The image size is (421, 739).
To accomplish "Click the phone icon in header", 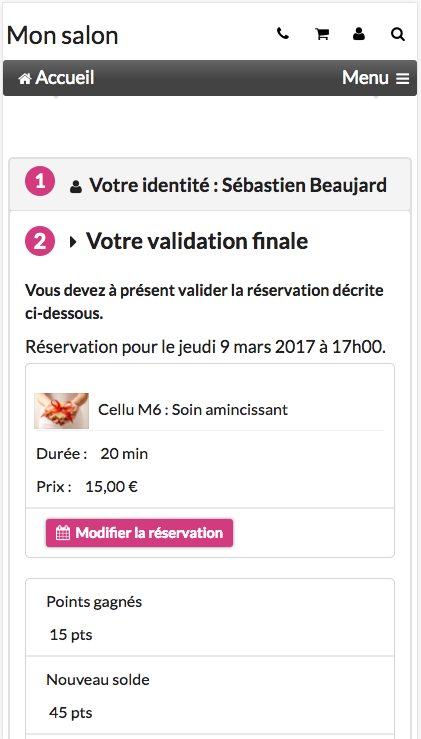I will tap(283, 34).
